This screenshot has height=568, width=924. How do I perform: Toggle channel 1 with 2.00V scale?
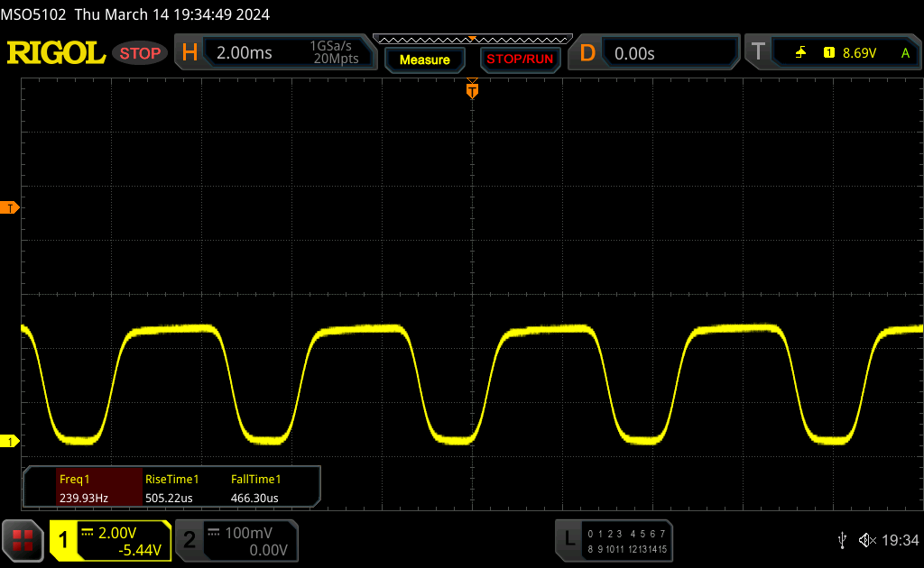coord(110,540)
